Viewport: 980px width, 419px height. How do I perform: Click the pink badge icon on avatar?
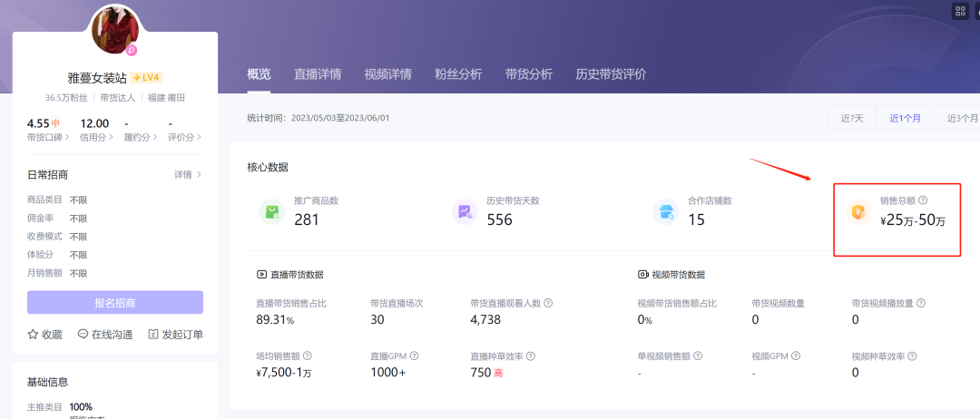point(132,50)
